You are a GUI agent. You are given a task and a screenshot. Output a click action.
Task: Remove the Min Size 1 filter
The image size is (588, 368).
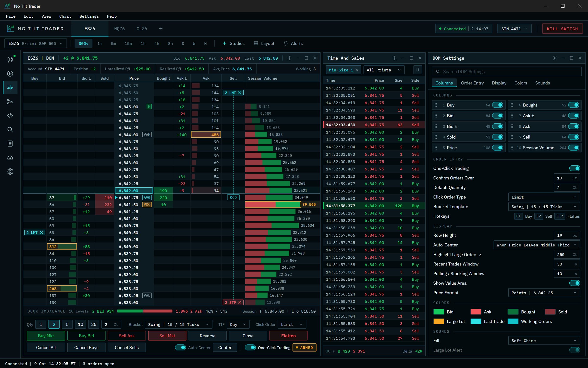pos(357,70)
